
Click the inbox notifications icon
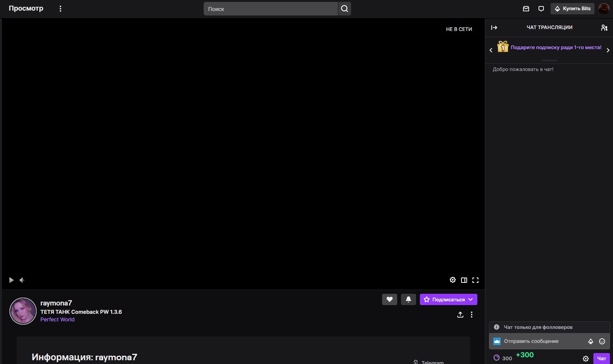tap(526, 9)
